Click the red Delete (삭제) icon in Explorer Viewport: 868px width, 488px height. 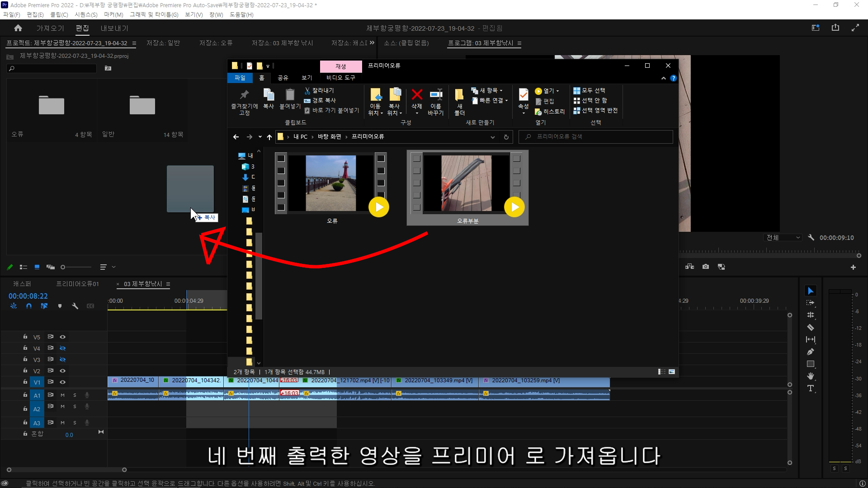(x=417, y=95)
